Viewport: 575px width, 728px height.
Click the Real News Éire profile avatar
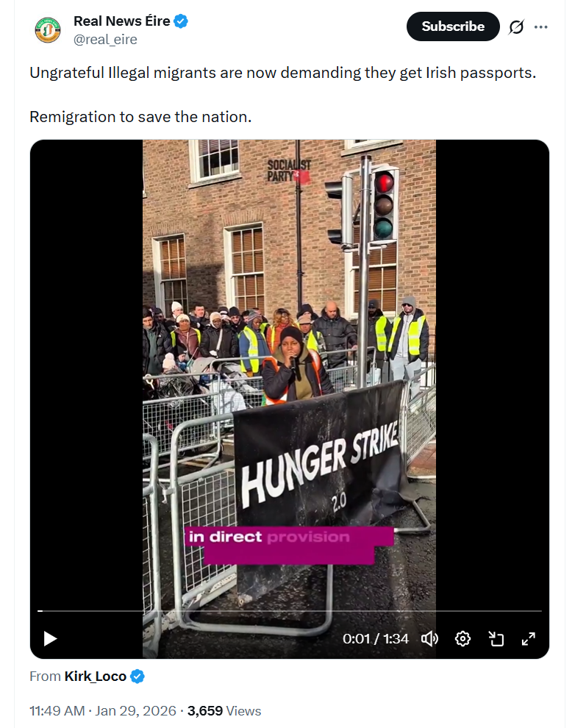[x=48, y=29]
